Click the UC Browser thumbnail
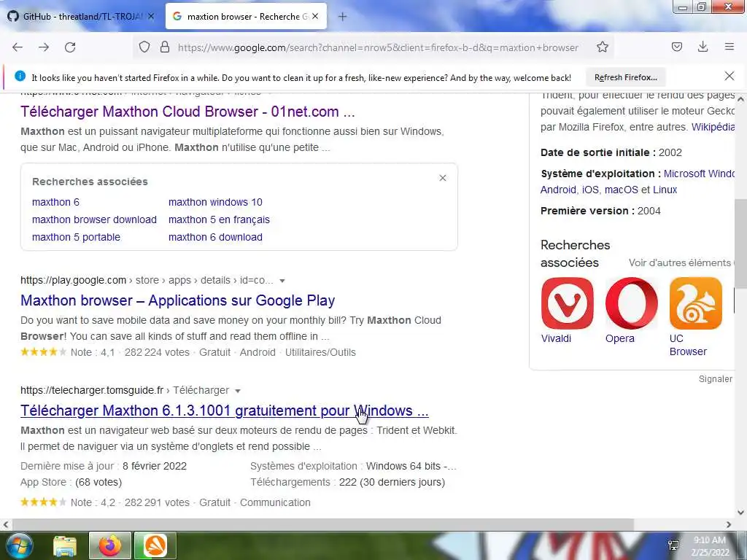Image resolution: width=747 pixels, height=560 pixels. click(x=695, y=303)
